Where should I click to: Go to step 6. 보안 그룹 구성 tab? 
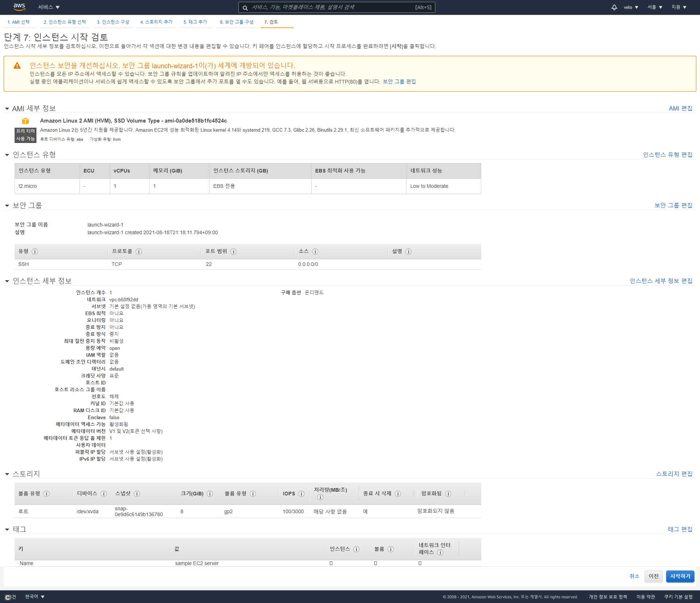click(237, 22)
